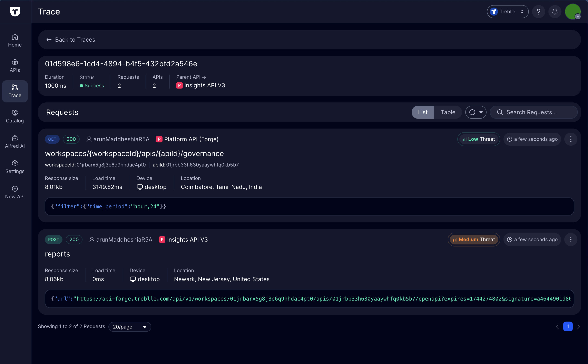Click the apiId value
Viewport: 588px width, 364px height.
point(202,165)
